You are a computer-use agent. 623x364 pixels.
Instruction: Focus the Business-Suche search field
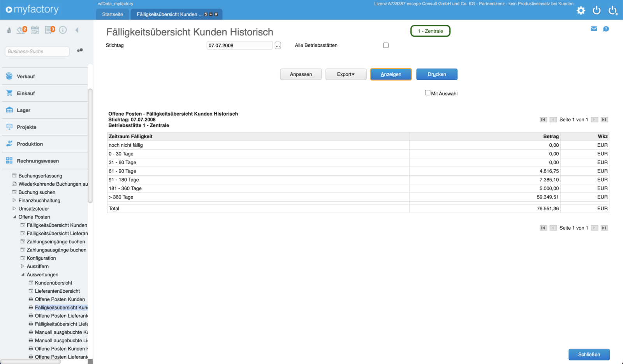tap(37, 51)
